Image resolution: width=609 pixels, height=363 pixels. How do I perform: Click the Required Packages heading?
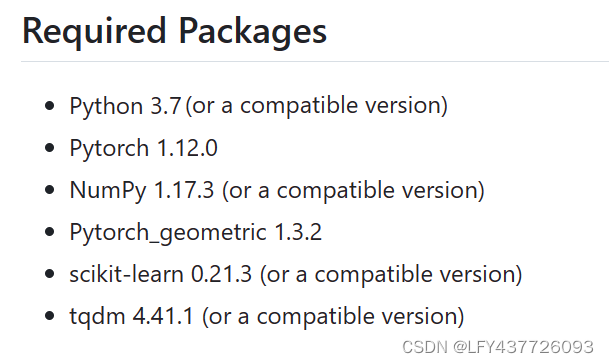click(x=174, y=32)
